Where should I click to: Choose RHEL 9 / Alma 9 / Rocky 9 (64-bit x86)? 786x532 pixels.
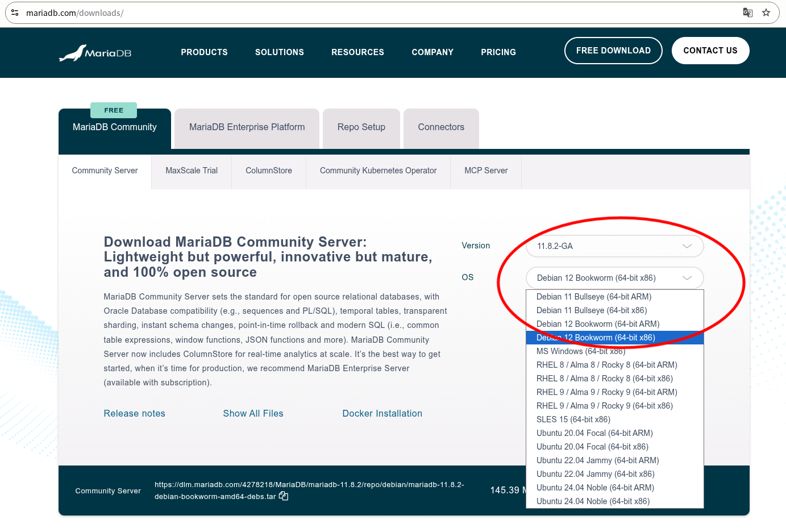coord(615,406)
